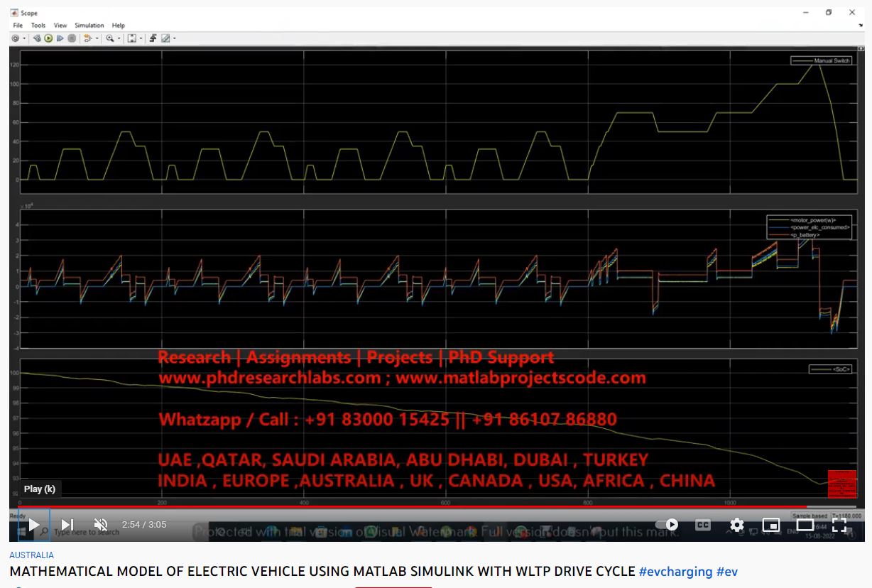Image resolution: width=872 pixels, height=588 pixels.
Task: Minimize the Scope window
Action: (806, 13)
